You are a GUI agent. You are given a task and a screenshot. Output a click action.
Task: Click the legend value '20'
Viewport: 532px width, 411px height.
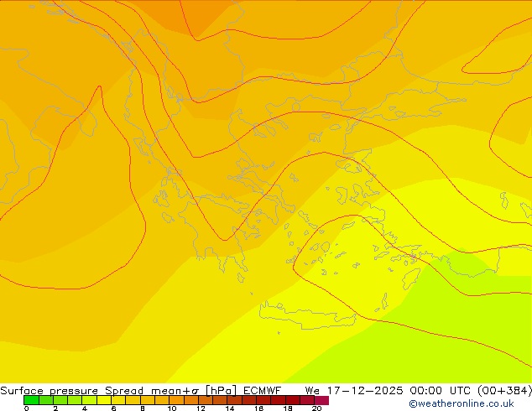[x=316, y=408]
